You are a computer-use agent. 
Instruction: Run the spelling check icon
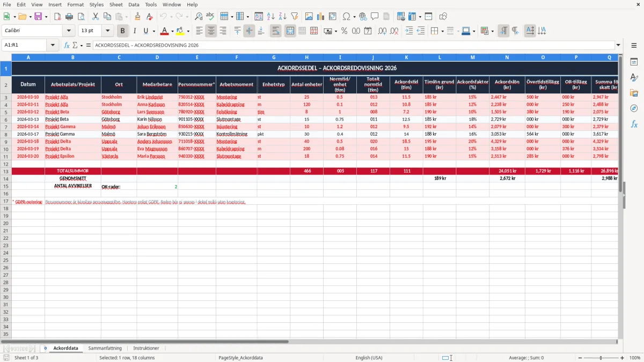[210, 17]
